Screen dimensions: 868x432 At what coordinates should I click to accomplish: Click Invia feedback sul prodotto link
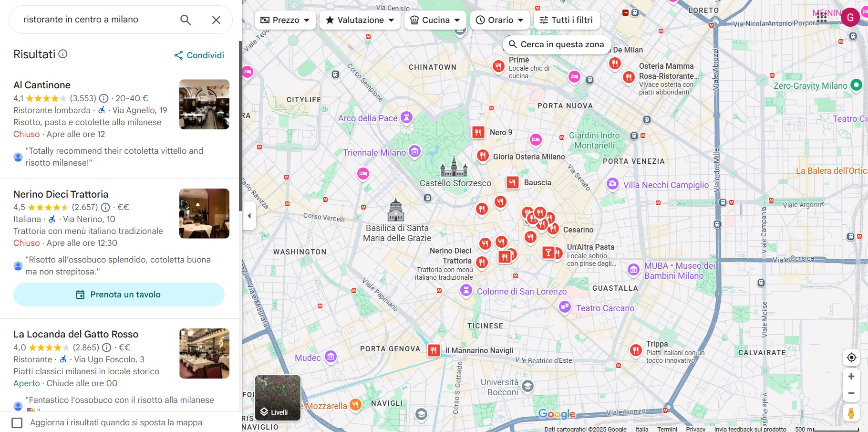pos(750,429)
